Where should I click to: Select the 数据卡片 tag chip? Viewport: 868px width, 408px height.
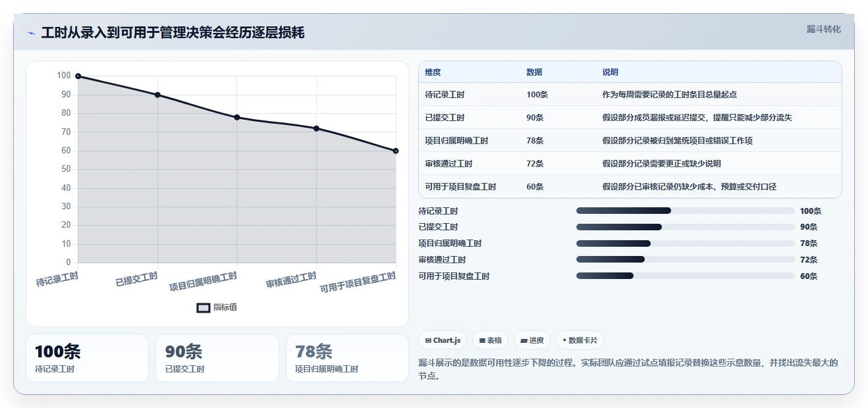coord(580,340)
